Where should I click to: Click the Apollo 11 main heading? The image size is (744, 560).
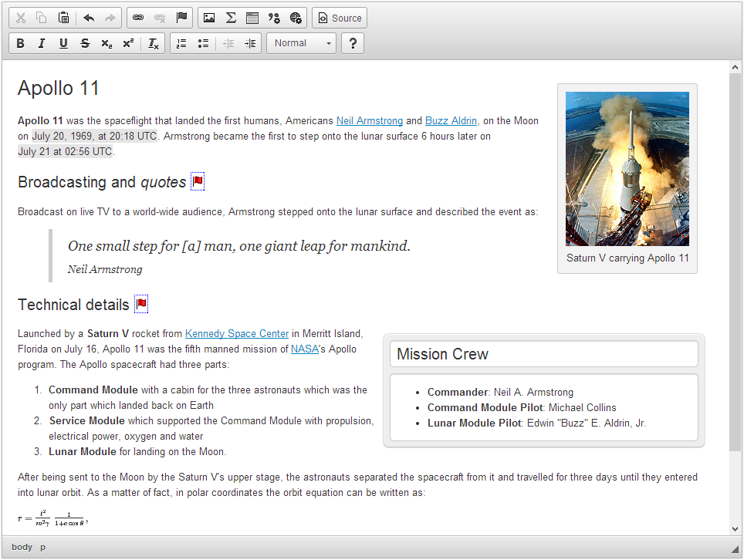(59, 88)
